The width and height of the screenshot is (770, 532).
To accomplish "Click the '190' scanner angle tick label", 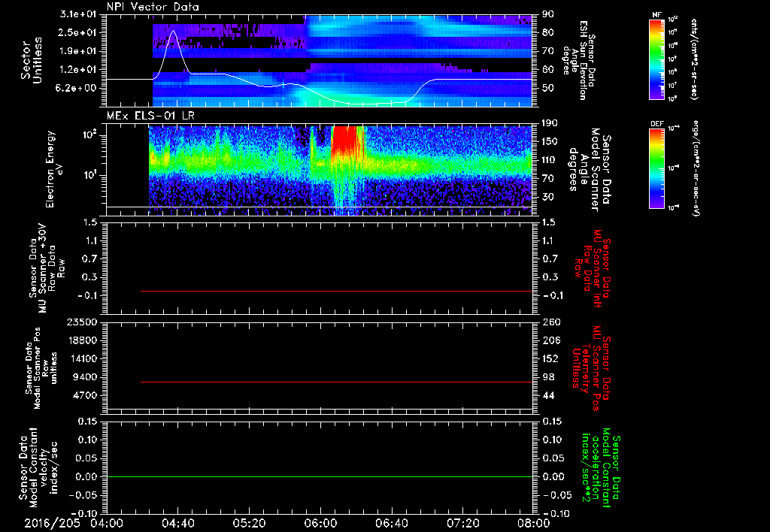I will [550, 123].
